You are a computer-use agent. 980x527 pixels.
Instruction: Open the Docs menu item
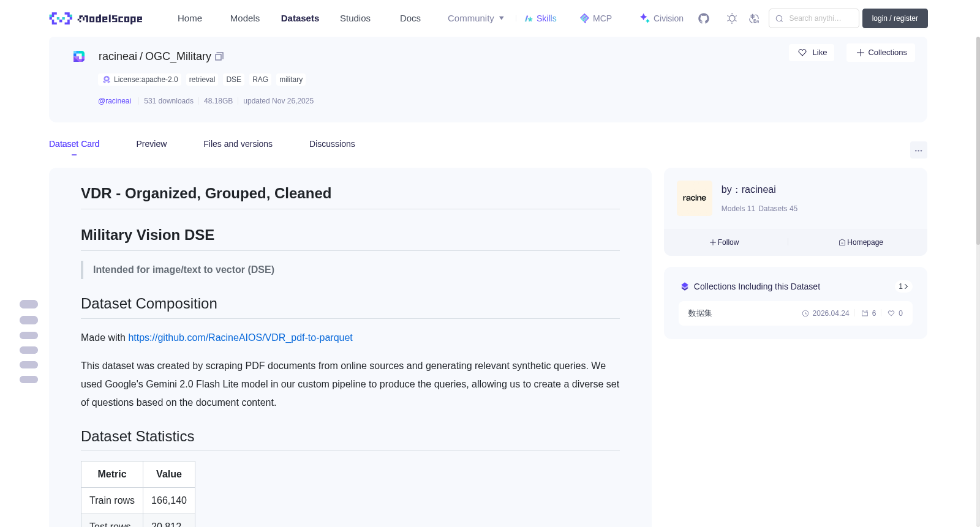[x=410, y=18]
